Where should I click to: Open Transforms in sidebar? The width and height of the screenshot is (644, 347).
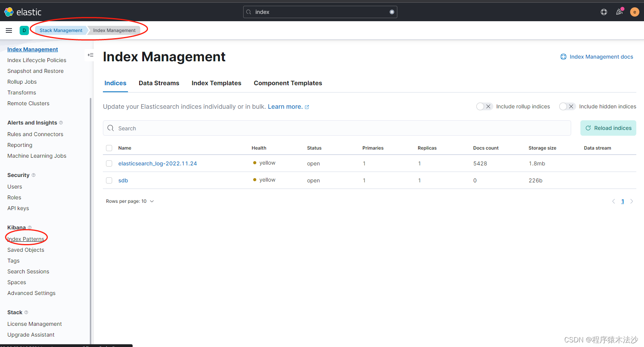click(x=22, y=93)
